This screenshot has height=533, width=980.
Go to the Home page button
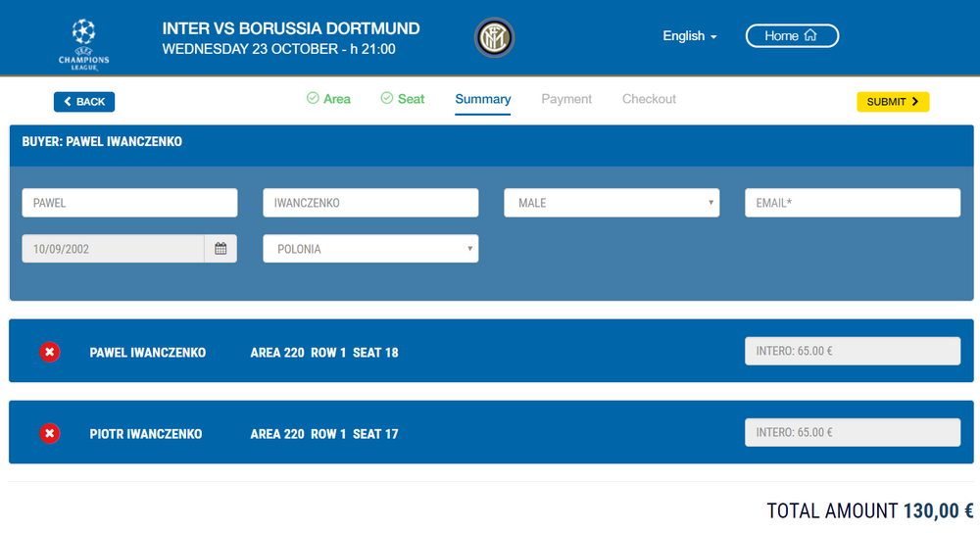(x=792, y=35)
